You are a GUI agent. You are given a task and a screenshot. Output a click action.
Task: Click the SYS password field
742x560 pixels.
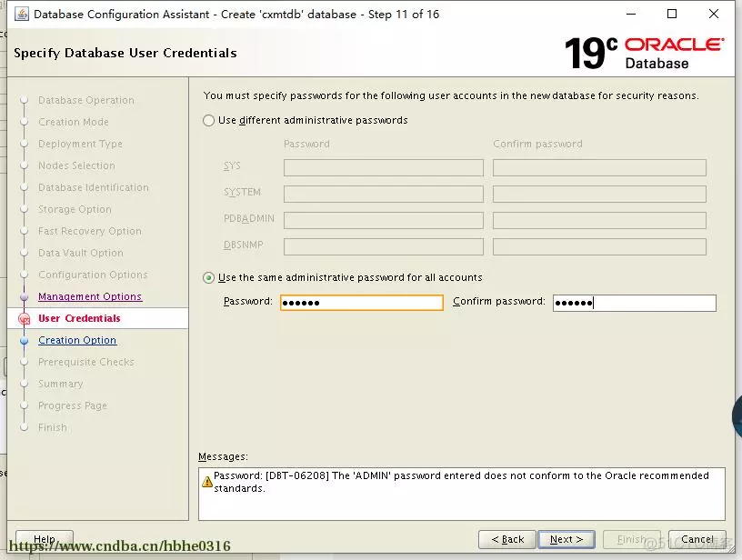pyautogui.click(x=384, y=167)
